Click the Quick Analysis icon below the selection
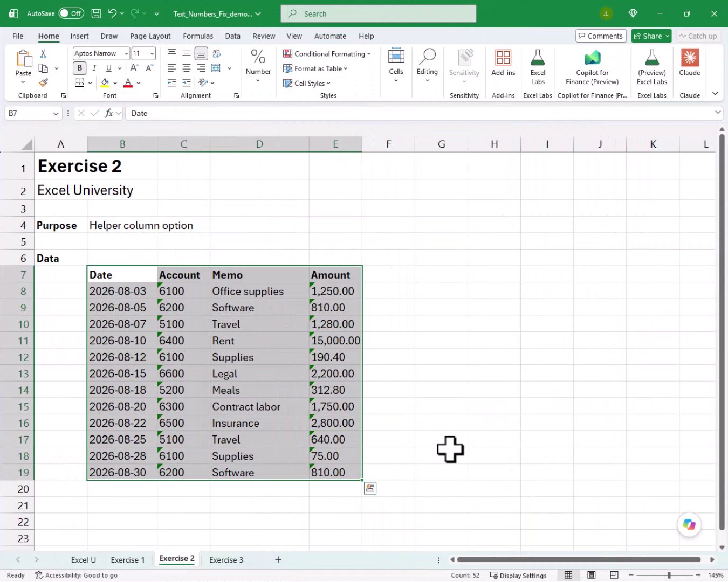 (370, 488)
